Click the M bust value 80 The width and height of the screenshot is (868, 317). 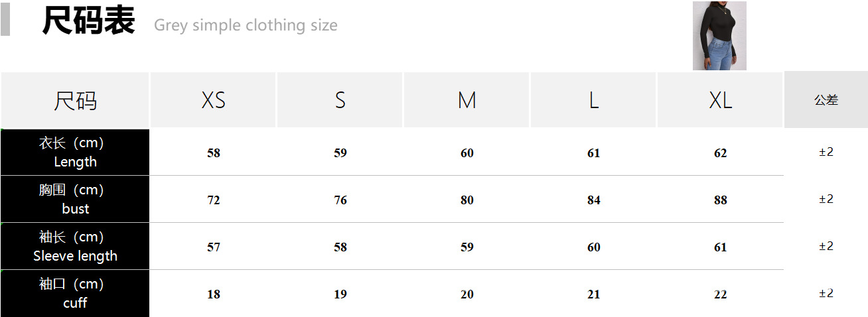467,200
